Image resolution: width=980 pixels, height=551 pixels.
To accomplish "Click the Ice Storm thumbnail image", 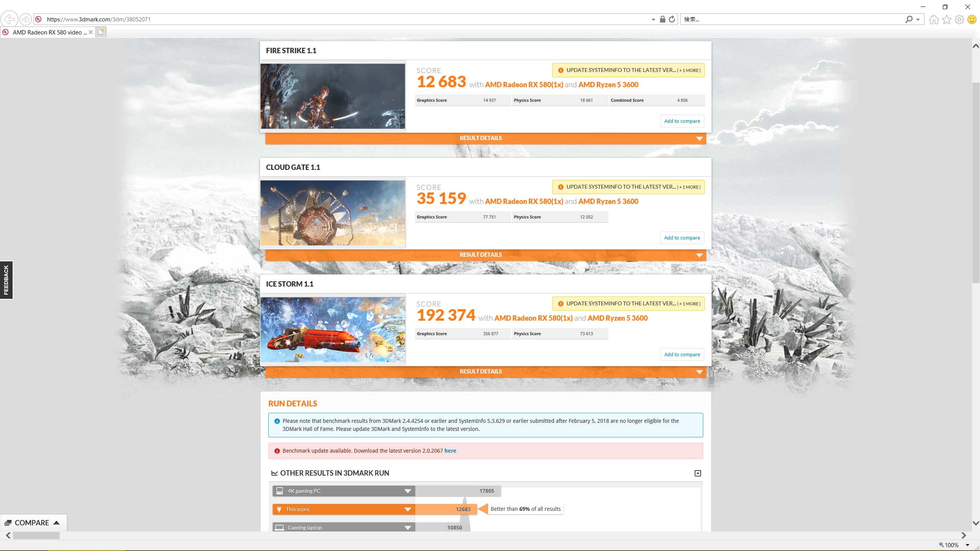I will point(333,329).
